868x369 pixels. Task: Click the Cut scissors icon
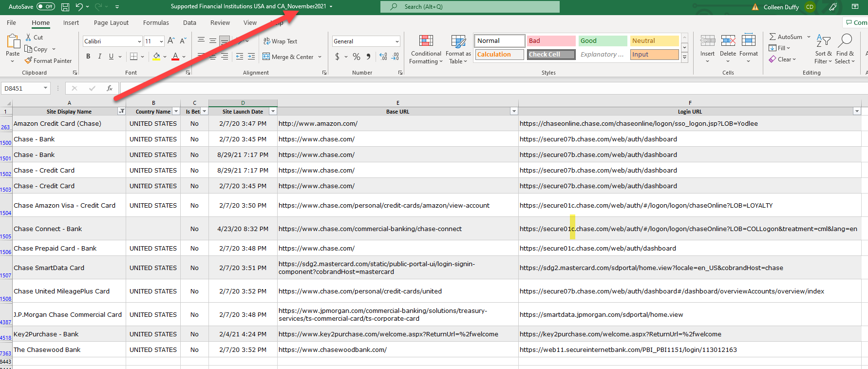[29, 37]
